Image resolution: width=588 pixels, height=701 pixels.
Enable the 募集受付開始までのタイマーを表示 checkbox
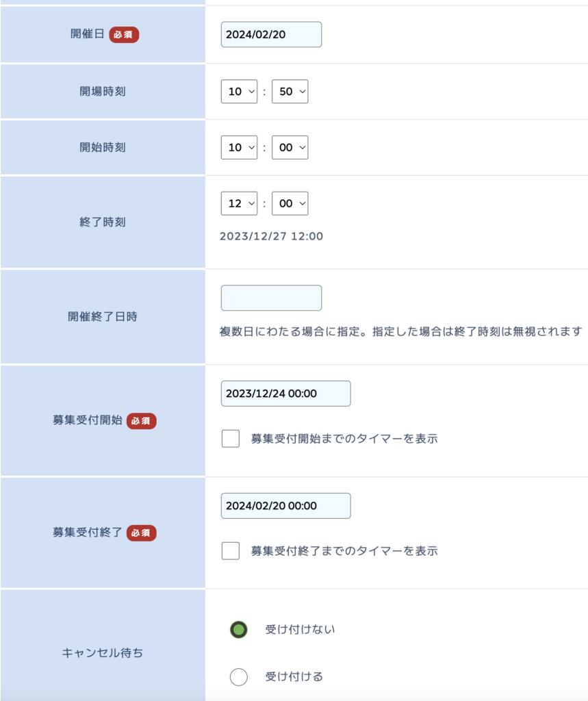tap(230, 439)
